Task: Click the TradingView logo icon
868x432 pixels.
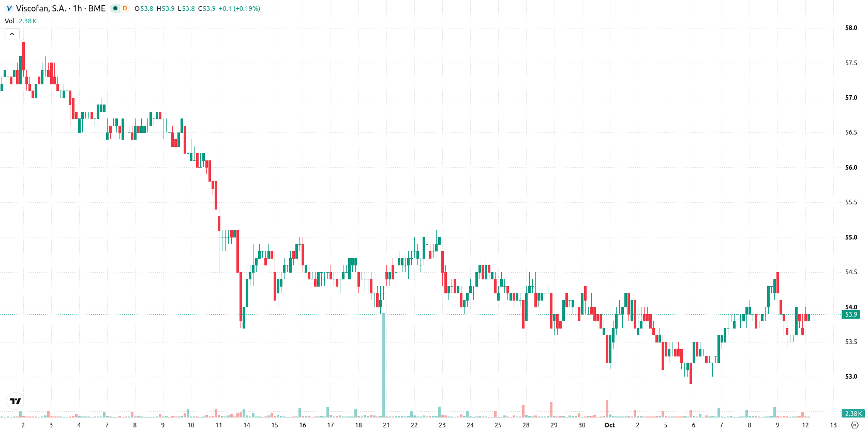Action: [x=16, y=401]
